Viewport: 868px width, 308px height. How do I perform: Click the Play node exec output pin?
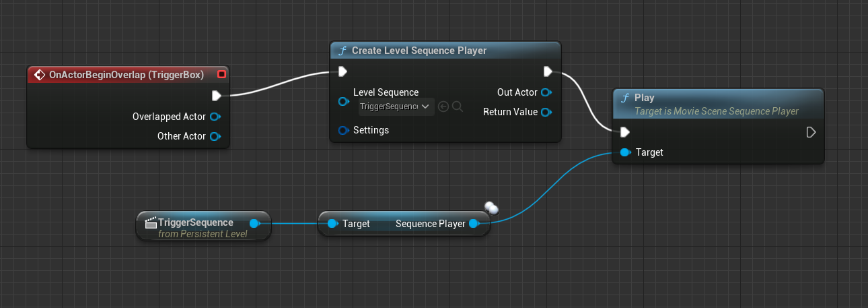(811, 132)
